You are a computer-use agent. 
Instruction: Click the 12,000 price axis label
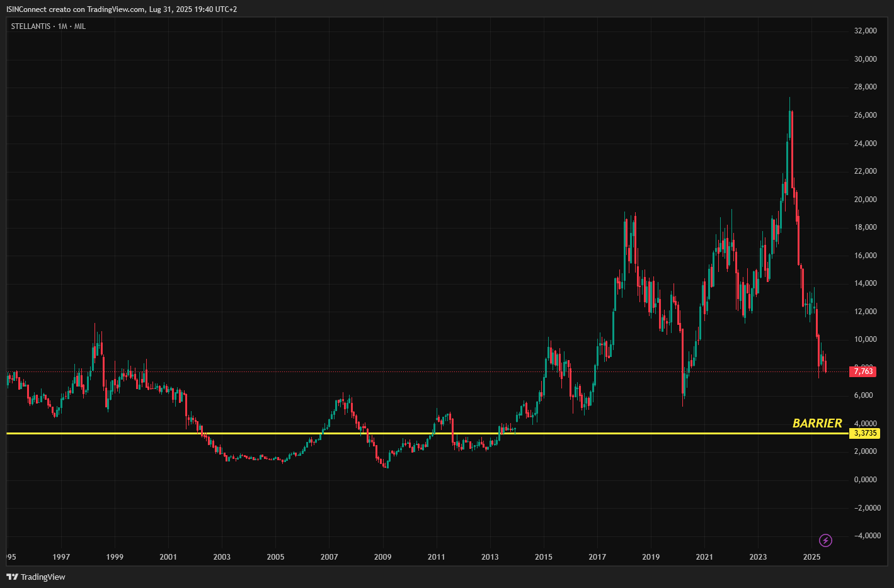pos(866,312)
